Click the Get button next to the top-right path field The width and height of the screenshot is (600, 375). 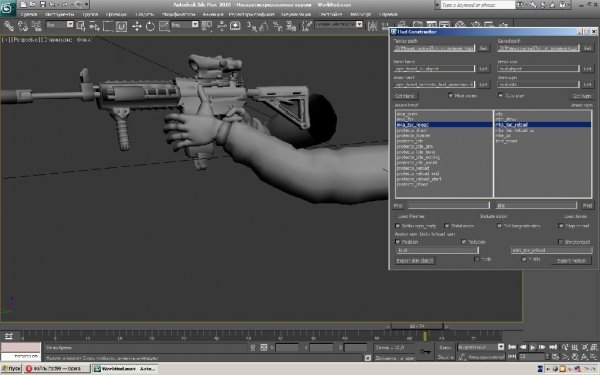(x=587, y=48)
